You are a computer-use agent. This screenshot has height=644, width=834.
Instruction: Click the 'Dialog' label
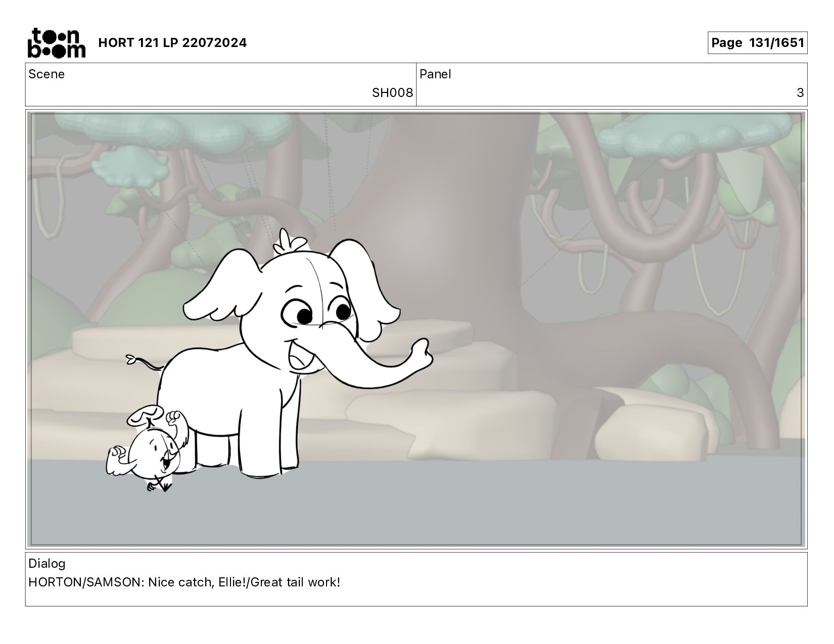pos(47,564)
